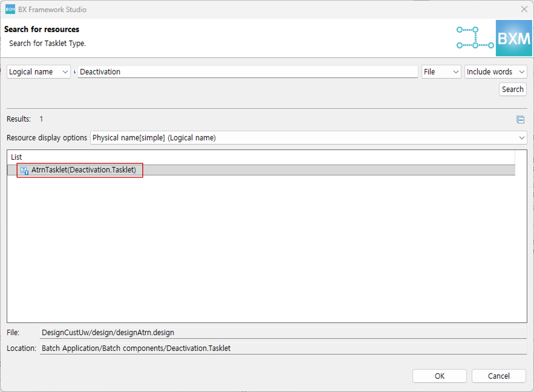Click the Deactivation search text field

(248, 72)
